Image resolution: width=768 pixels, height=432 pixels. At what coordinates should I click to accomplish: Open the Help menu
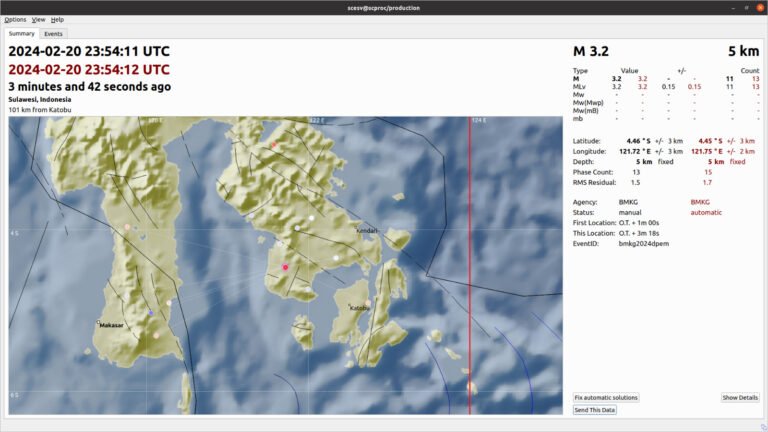57,20
